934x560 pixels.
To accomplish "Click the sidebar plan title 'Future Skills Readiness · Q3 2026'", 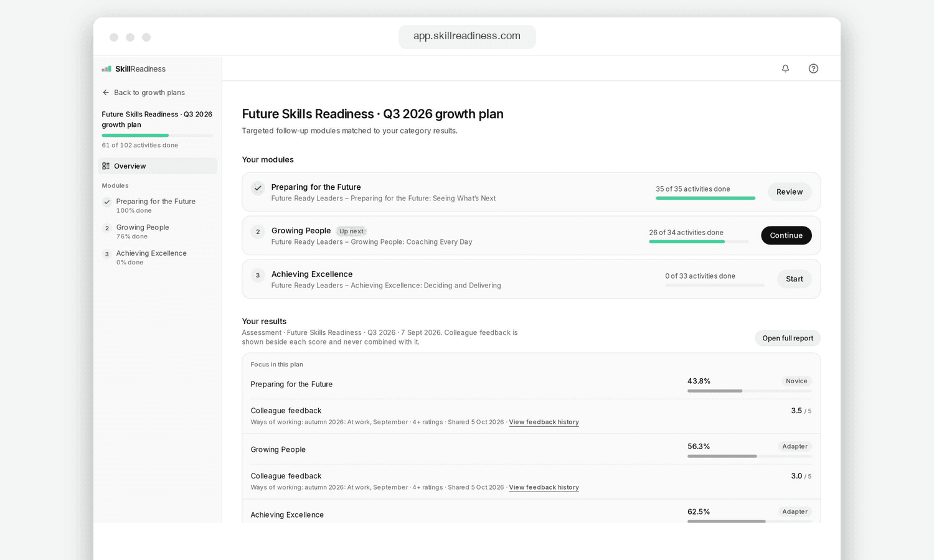I will [x=158, y=119].
